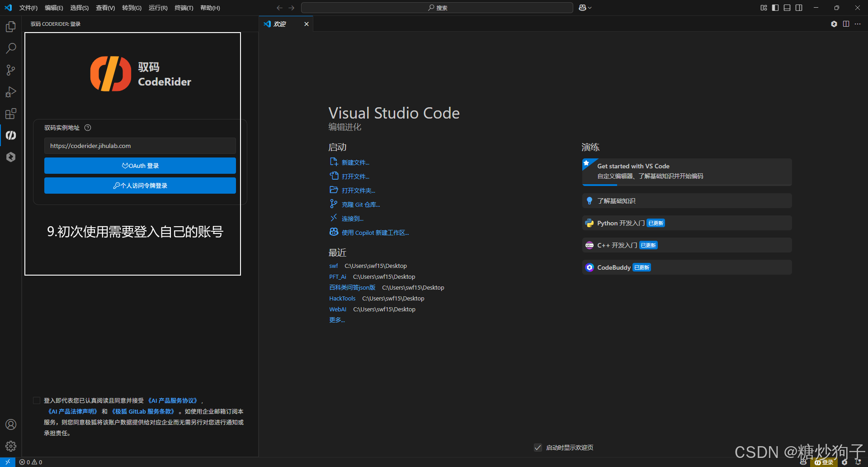This screenshot has width=868, height=467.
Task: Open recent folder 百科类问答json版
Action: coord(352,287)
